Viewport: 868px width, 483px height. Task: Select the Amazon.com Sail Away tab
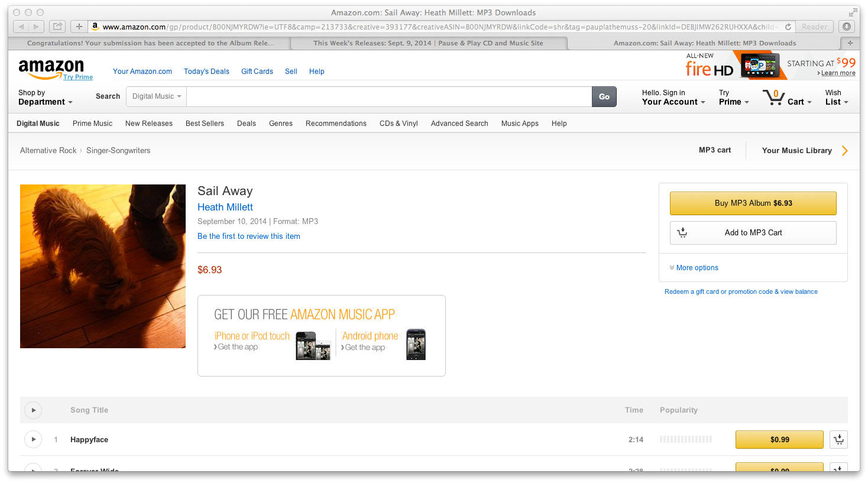pyautogui.click(x=704, y=43)
